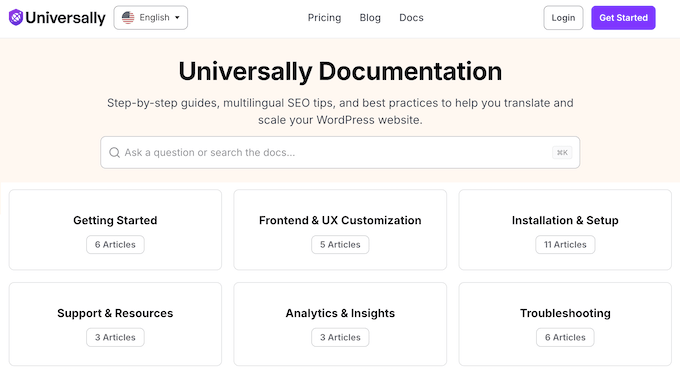Open the Troubleshooting category
680x384 pixels.
coord(565,324)
